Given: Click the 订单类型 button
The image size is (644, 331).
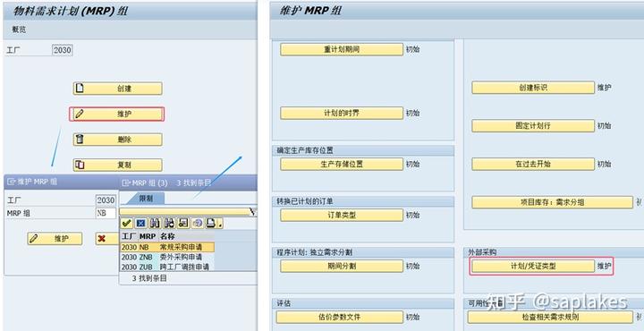Looking at the screenshot, I should pos(342,215).
